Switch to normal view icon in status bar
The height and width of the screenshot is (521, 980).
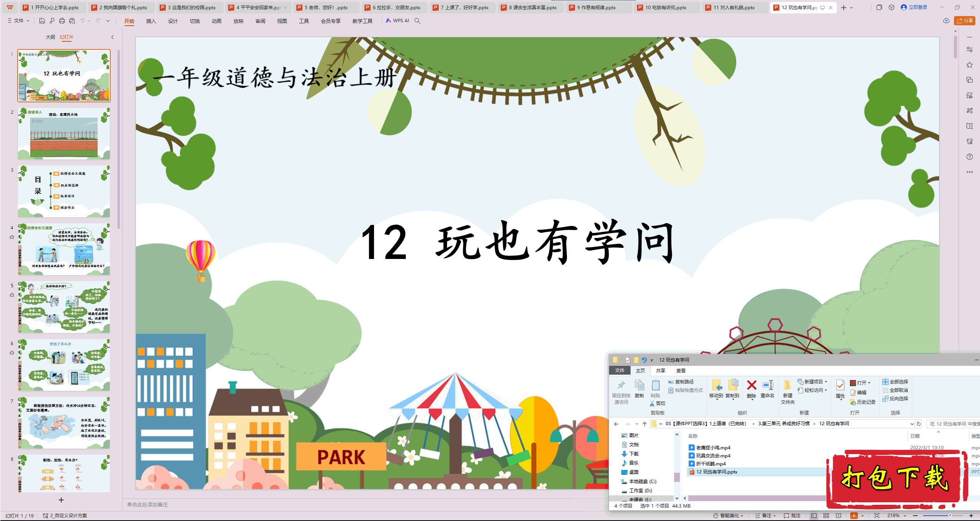click(x=813, y=516)
